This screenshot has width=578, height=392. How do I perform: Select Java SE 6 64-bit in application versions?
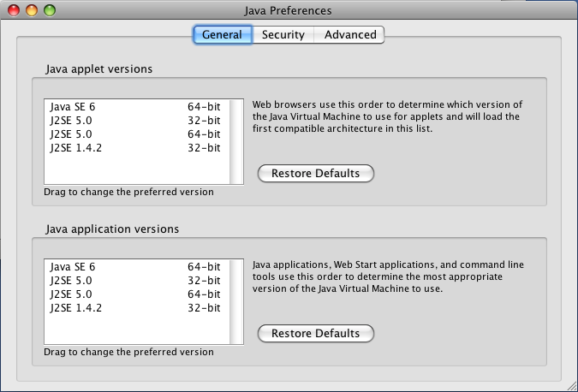pyautogui.click(x=137, y=267)
